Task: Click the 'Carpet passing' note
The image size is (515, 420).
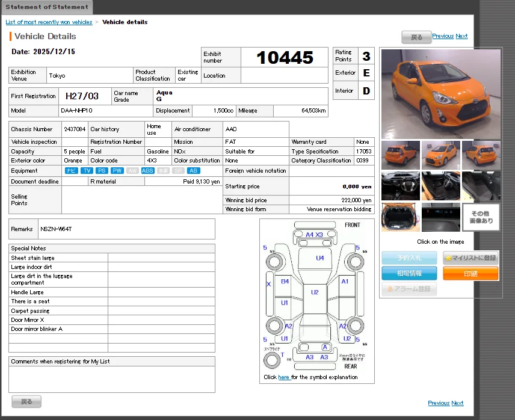Action: click(30, 310)
